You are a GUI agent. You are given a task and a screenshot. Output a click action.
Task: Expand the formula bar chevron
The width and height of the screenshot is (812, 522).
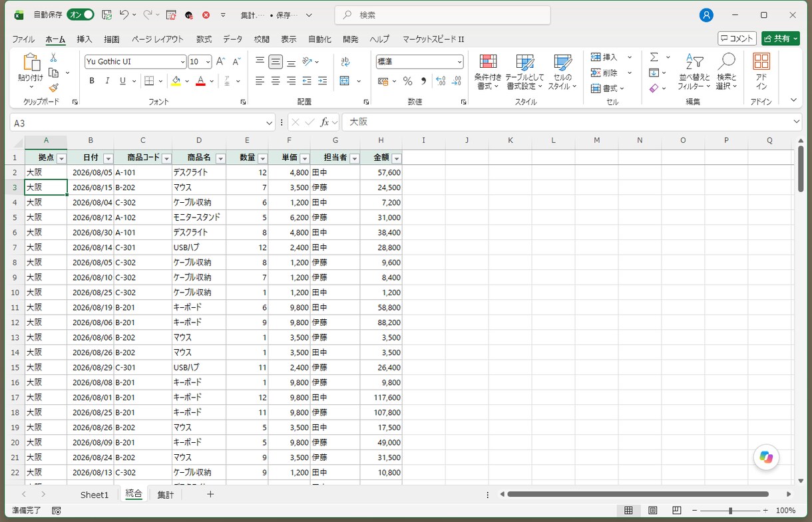click(x=797, y=122)
